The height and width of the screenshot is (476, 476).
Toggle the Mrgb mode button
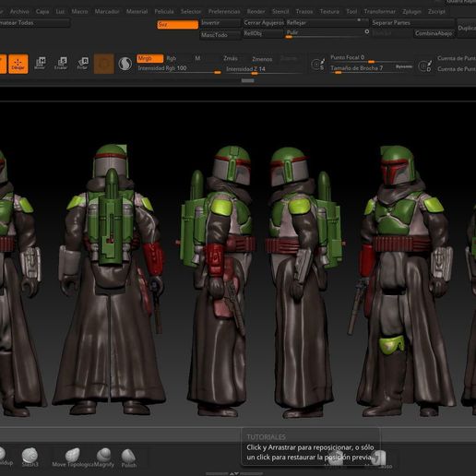[x=149, y=58]
